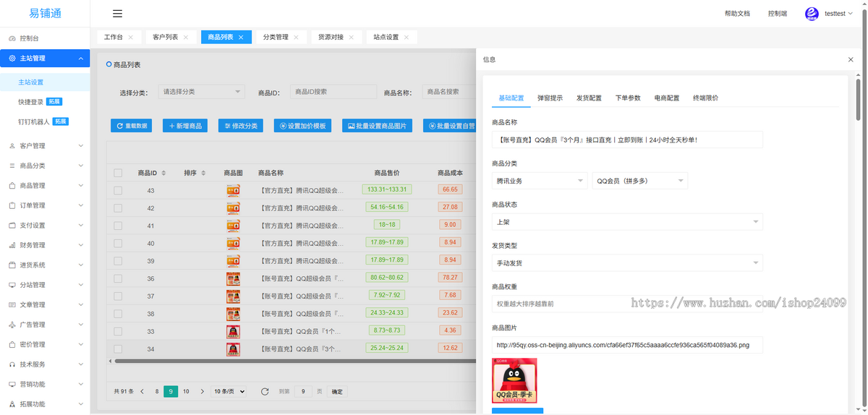Click the table horizontal scrollbar

(x=297, y=361)
